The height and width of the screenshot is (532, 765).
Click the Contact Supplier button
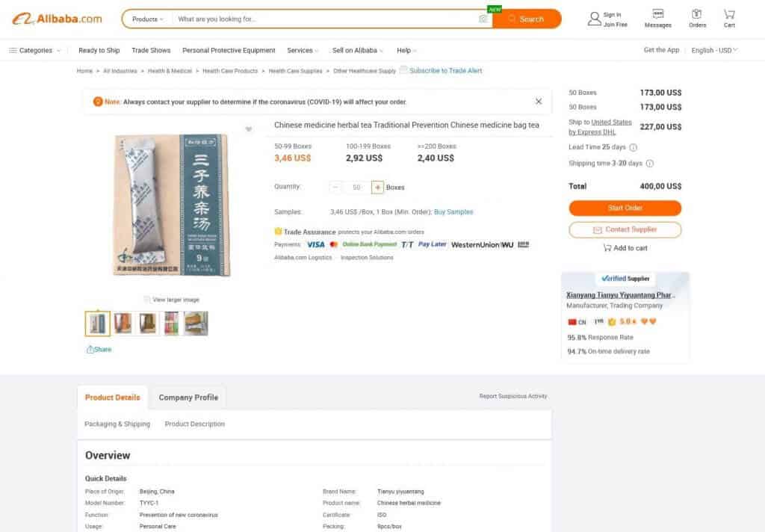625,229
